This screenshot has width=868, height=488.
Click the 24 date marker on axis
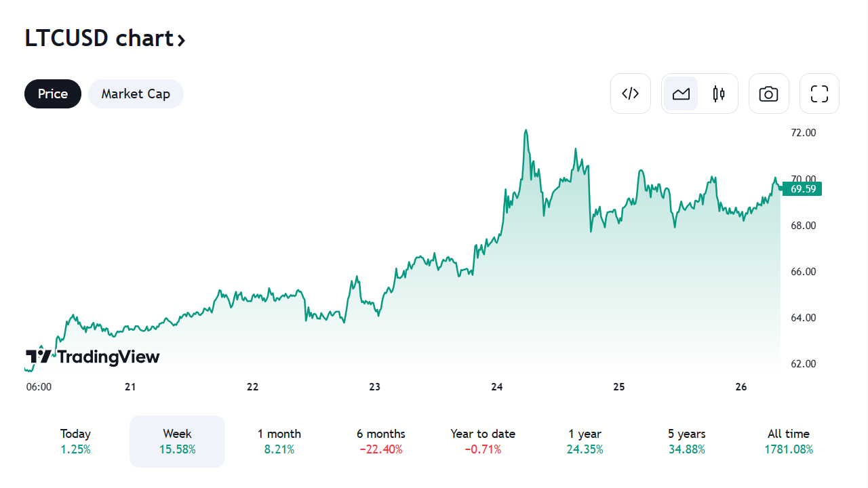pyautogui.click(x=497, y=387)
